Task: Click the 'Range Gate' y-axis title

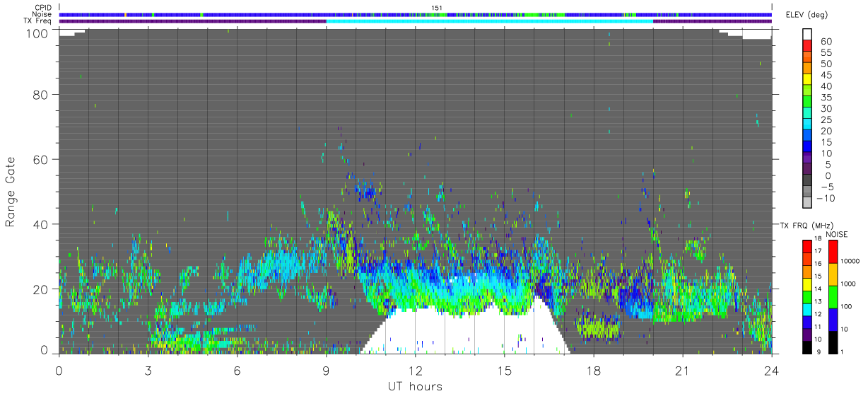Action: click(10, 191)
